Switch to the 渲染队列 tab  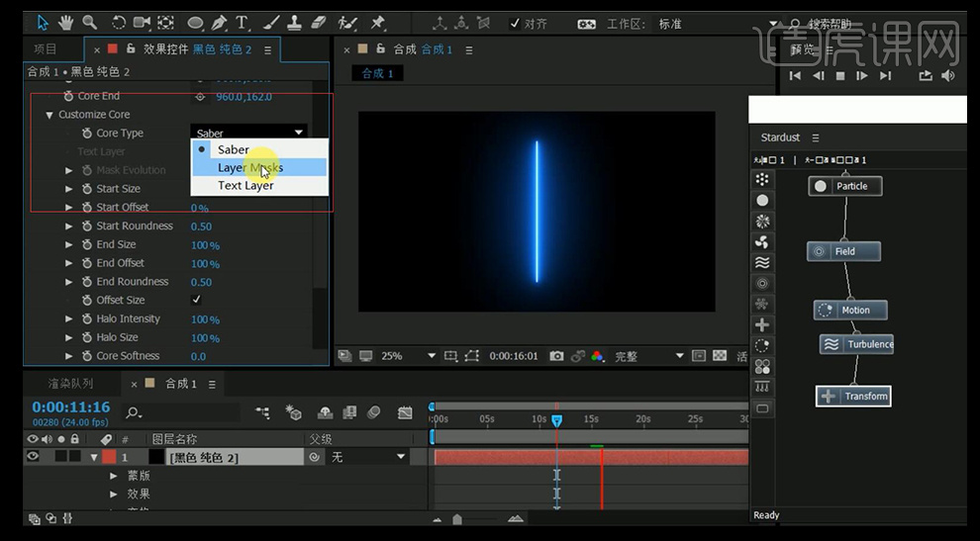coord(71,383)
